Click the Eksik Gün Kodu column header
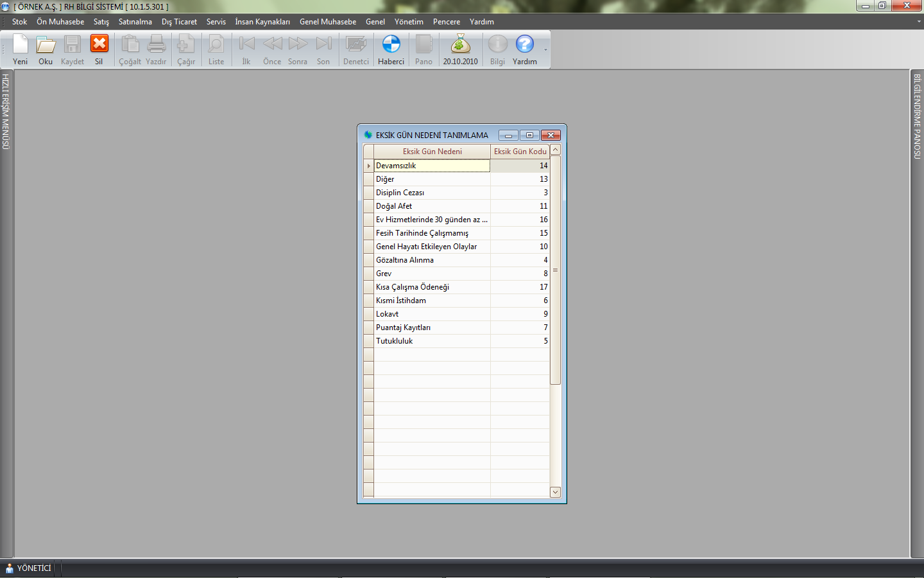The width and height of the screenshot is (924, 578). pos(520,152)
